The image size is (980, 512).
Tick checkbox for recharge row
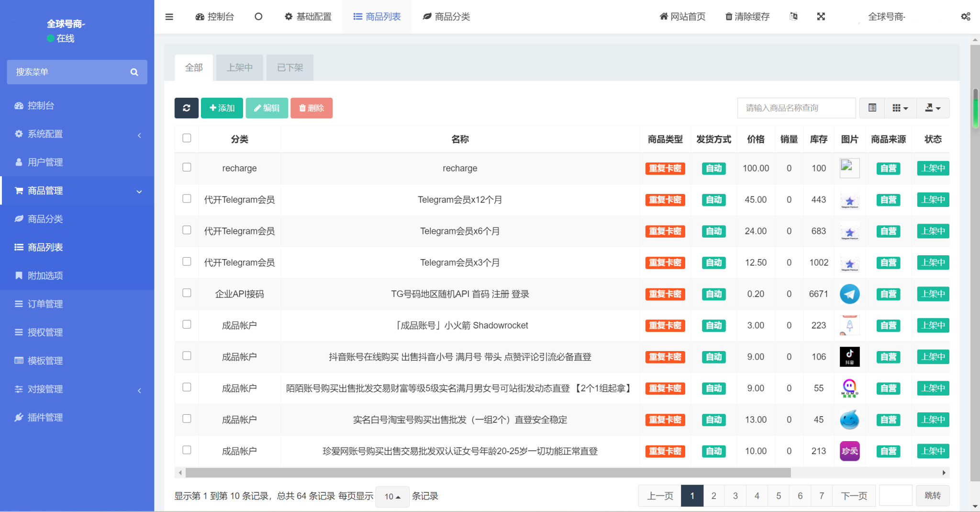pyautogui.click(x=187, y=168)
